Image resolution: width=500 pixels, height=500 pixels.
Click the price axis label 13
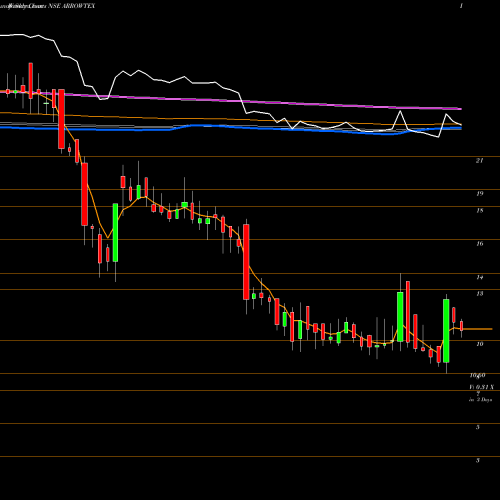point(479,294)
